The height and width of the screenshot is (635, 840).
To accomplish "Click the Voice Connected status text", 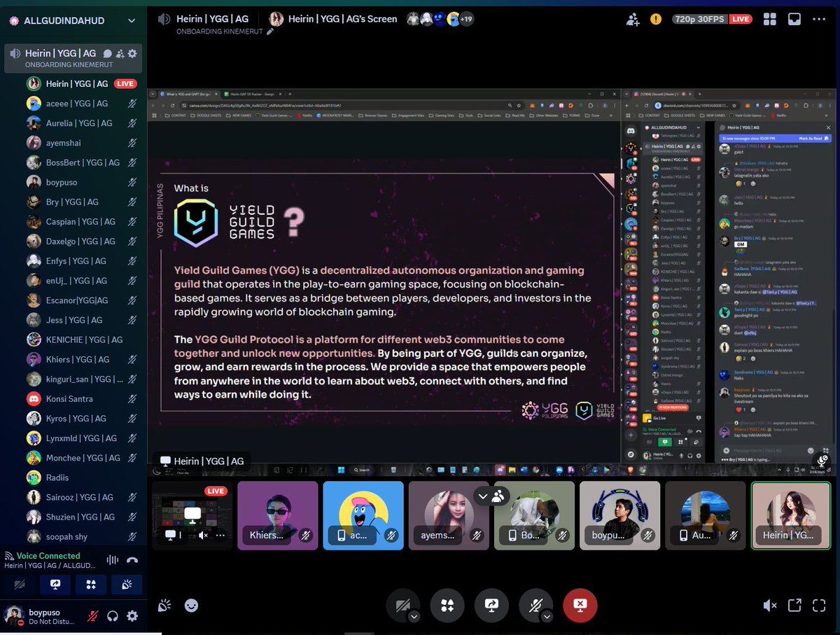I will click(x=48, y=556).
